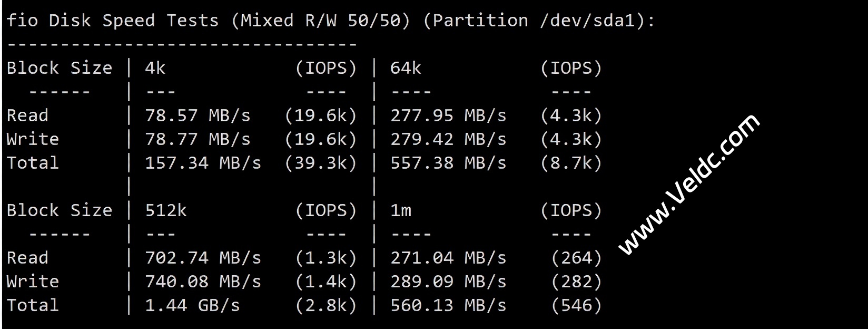Click the 289.09 MB/s write value
Screen dimensions: 868x329
point(448,282)
